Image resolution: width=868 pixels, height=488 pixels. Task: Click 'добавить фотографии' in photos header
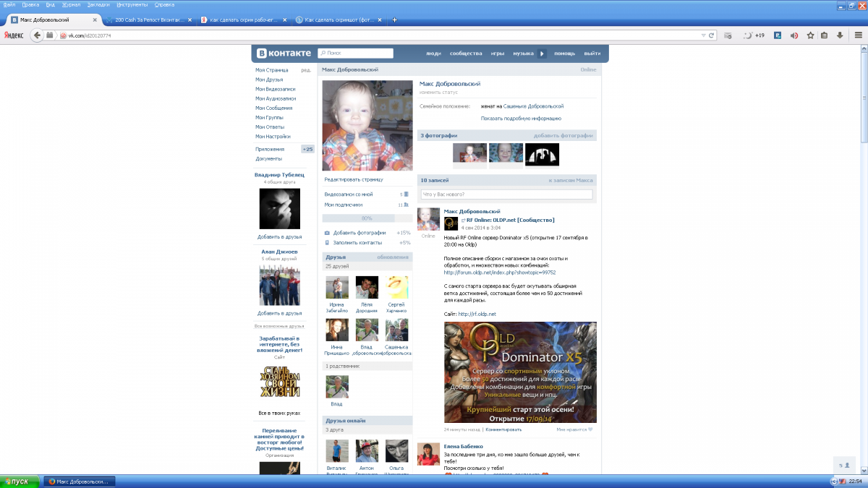[x=563, y=135]
